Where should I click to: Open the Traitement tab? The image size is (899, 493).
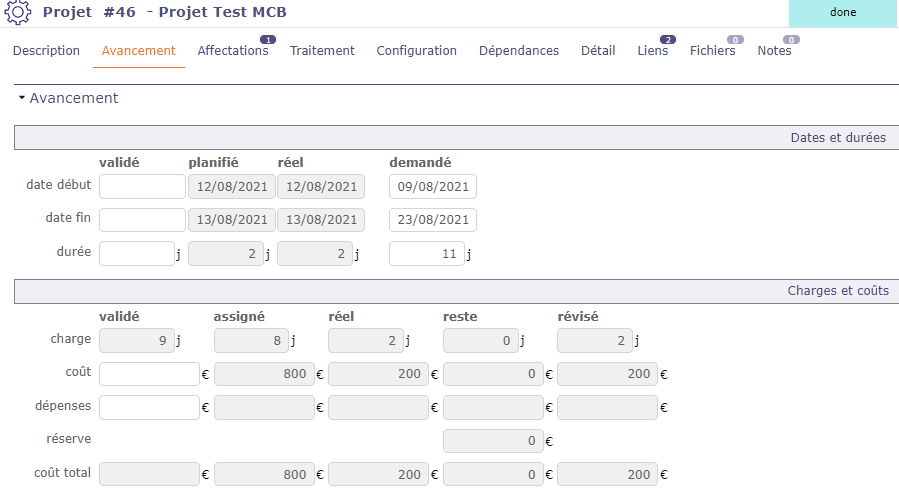(322, 51)
